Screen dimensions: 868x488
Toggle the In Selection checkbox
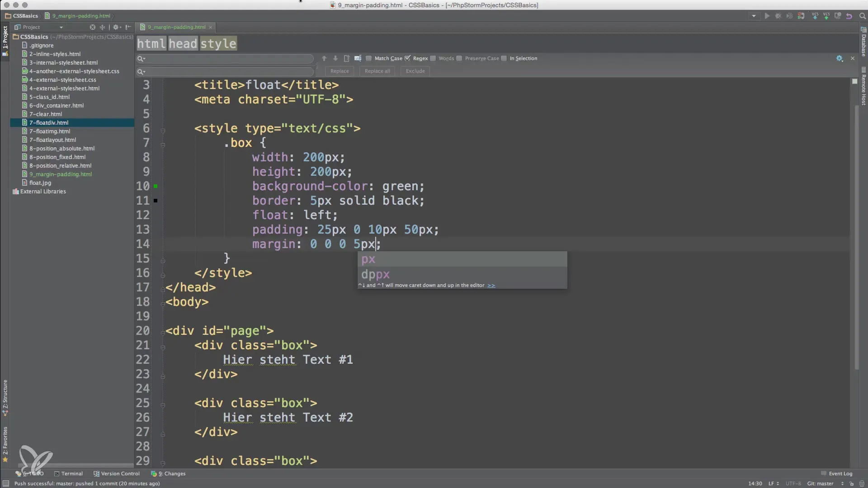(x=504, y=58)
